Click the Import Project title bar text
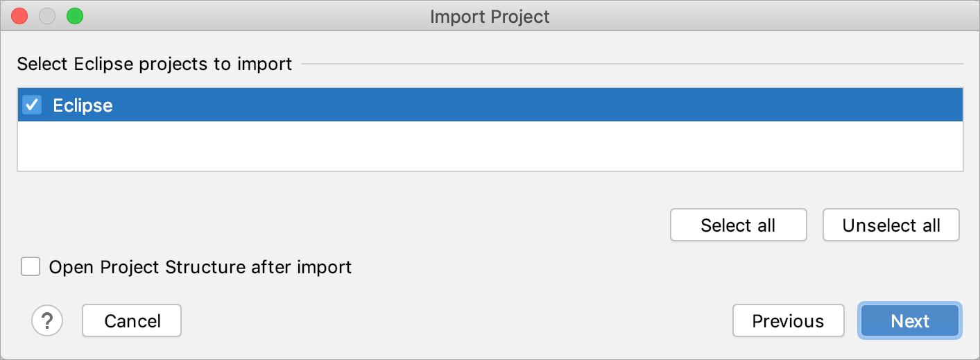 [x=490, y=16]
